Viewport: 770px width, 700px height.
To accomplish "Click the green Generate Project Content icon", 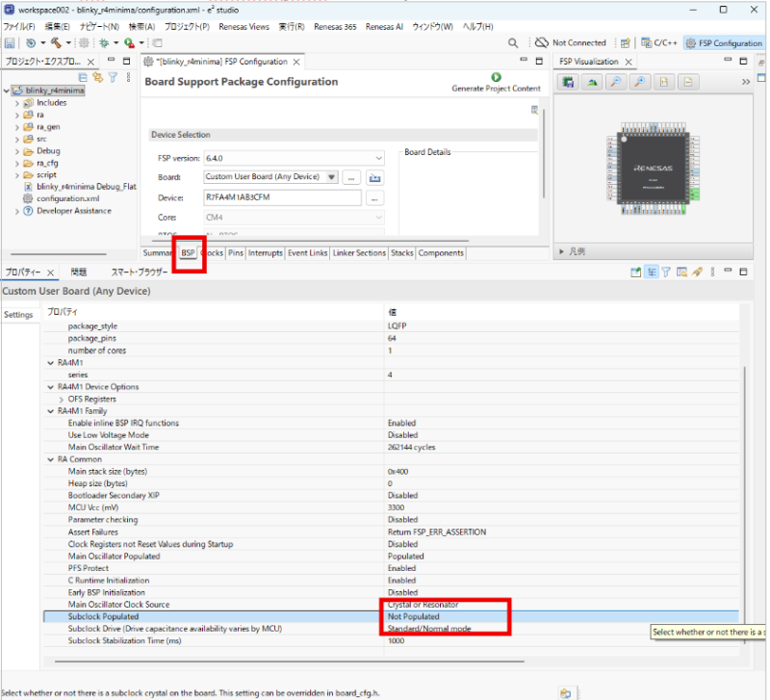I will coord(496,77).
